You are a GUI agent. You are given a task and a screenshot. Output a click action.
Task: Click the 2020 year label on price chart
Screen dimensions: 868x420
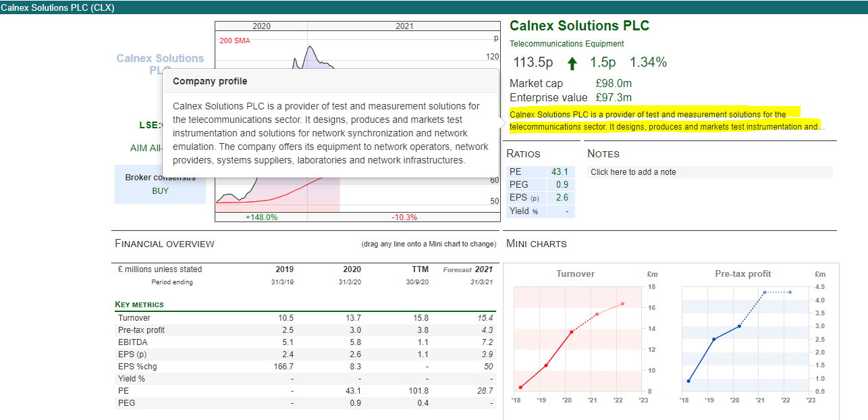[x=261, y=26]
